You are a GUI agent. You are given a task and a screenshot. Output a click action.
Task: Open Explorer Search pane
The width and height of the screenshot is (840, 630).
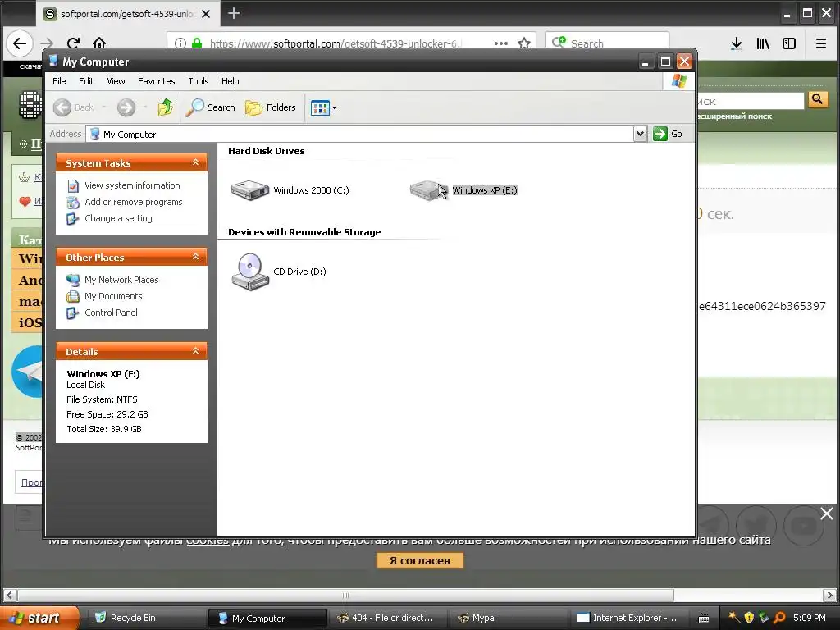[211, 107]
